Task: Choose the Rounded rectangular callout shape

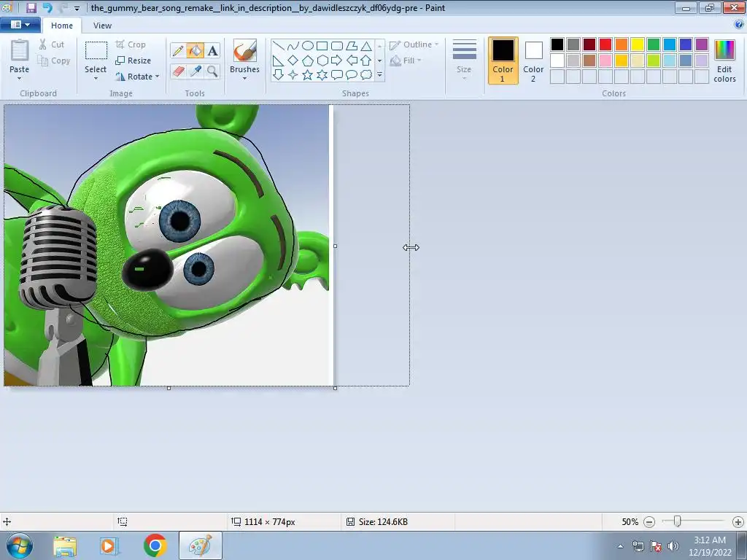Action: 337,75
